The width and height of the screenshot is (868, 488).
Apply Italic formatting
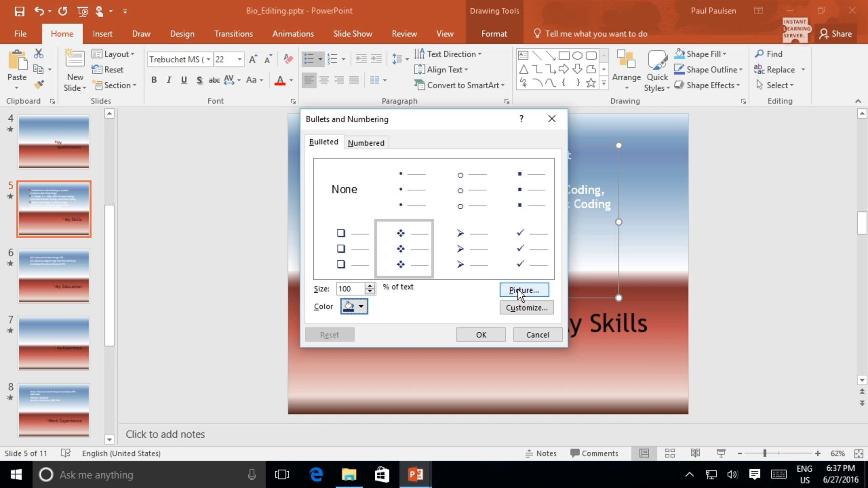[x=169, y=80]
